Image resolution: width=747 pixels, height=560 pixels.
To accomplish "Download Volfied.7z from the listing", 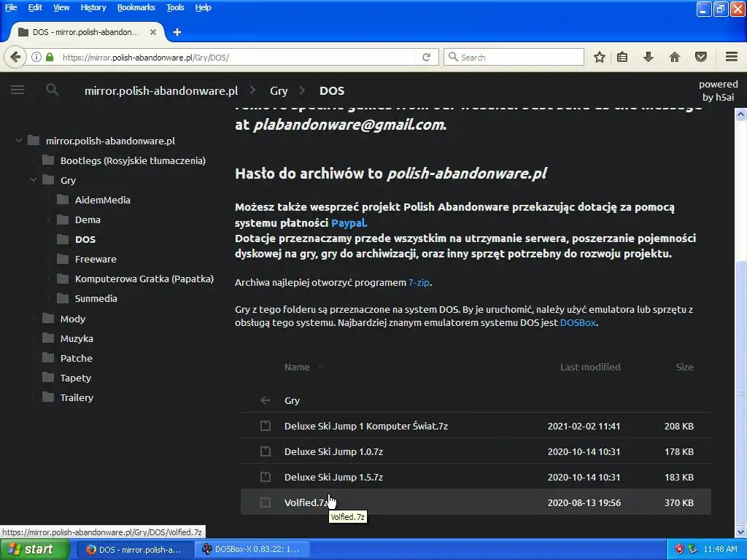I will click(x=306, y=502).
